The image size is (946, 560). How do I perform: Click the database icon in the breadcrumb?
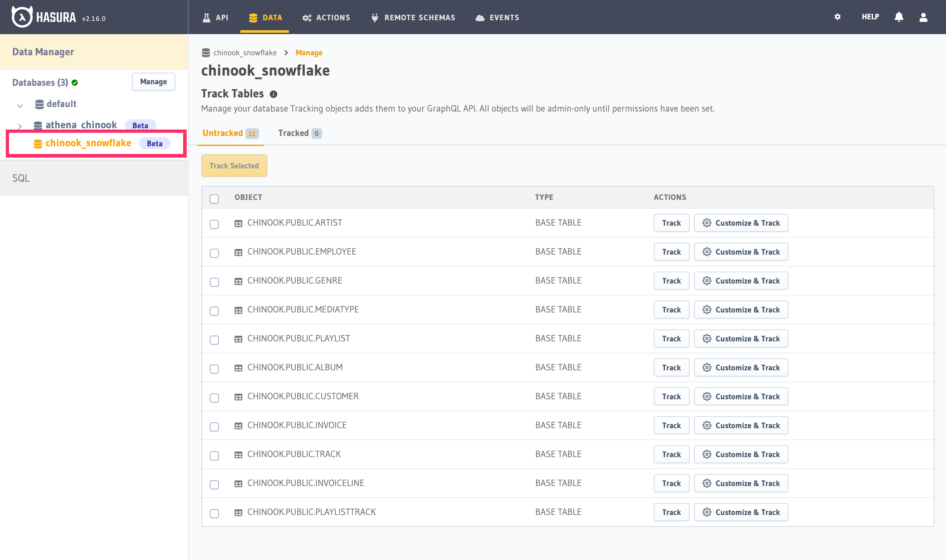[206, 53]
